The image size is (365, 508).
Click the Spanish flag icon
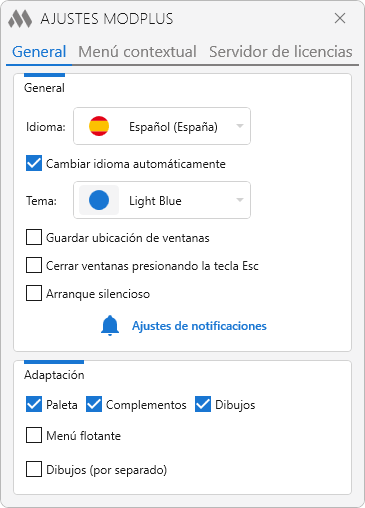pyautogui.click(x=99, y=126)
